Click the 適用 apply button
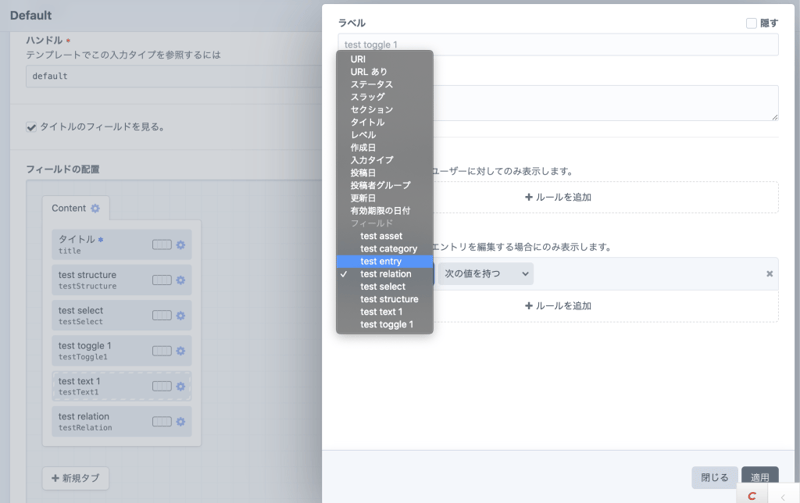 coord(759,478)
